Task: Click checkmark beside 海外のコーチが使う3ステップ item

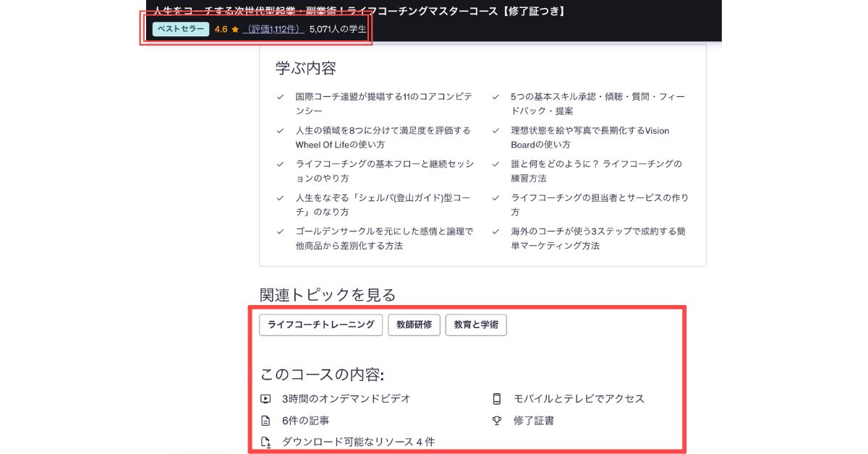Action: 495,232
